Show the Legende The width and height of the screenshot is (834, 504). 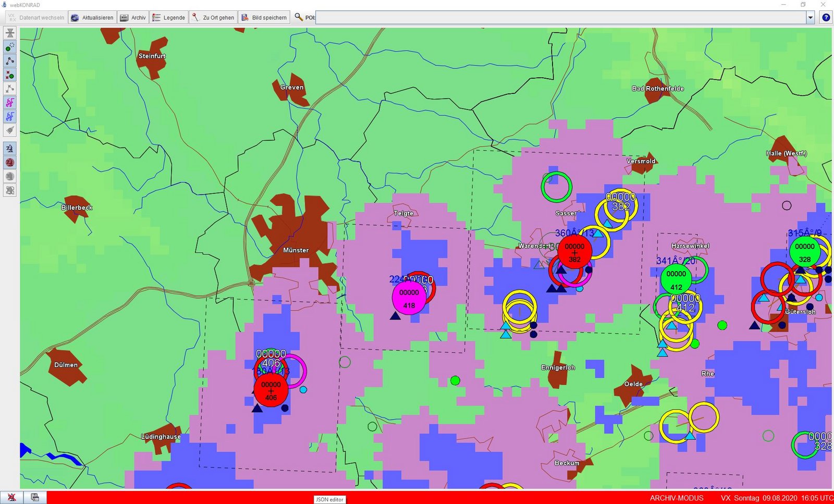coord(168,18)
